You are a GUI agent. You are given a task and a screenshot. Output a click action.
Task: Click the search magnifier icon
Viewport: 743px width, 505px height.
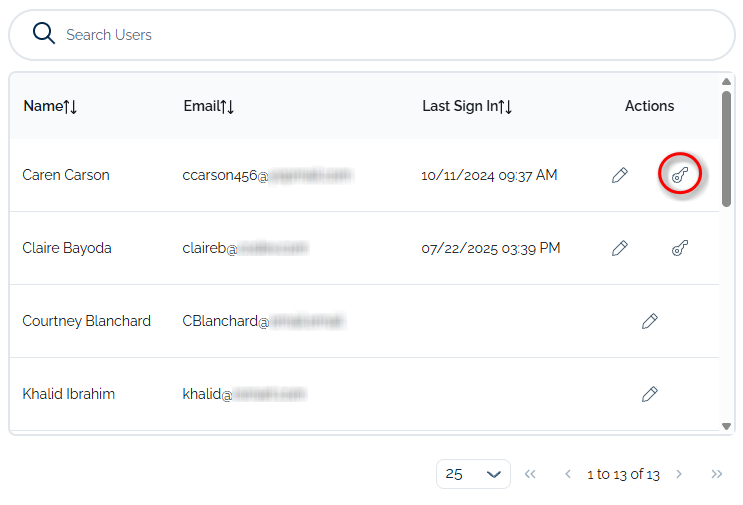[x=44, y=34]
